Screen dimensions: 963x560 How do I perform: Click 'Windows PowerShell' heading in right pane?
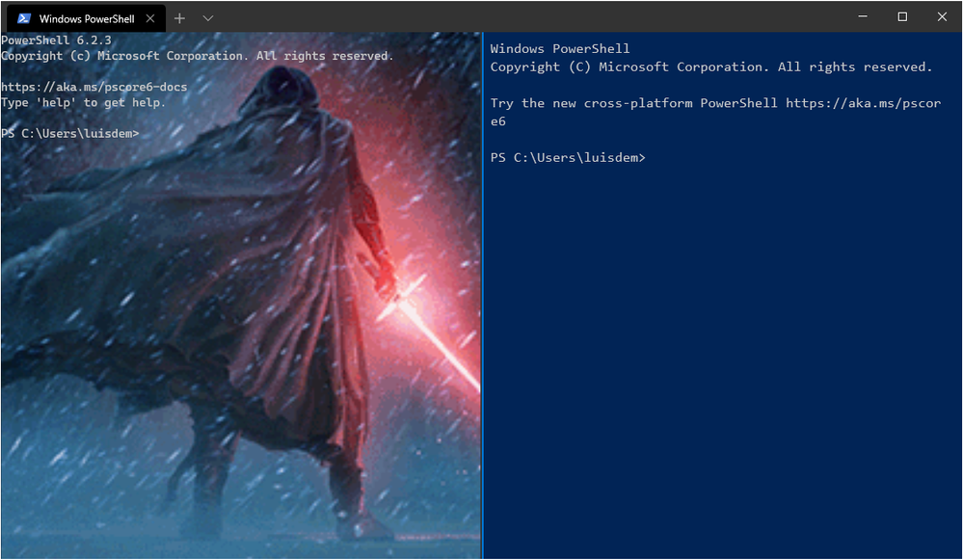pos(560,48)
